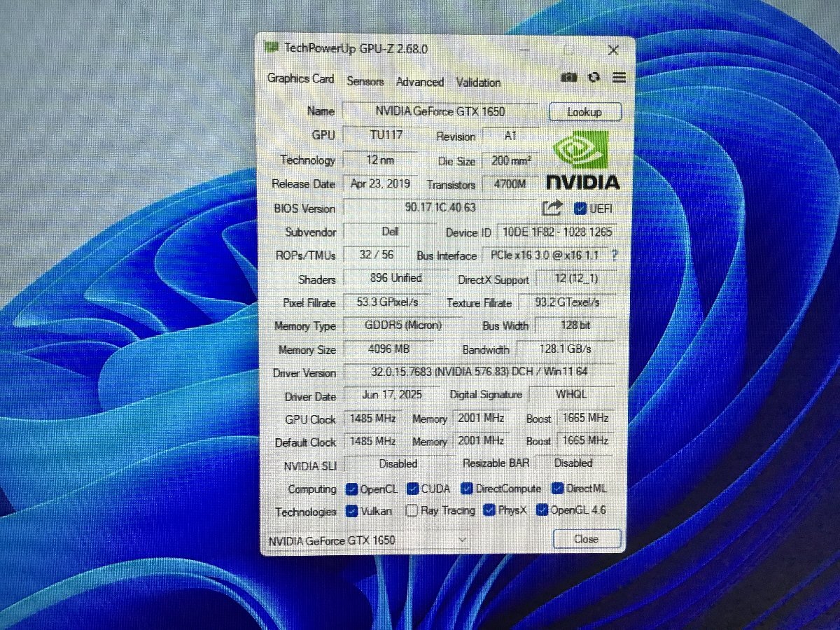Viewport: 840px width, 630px height.
Task: Toggle the UEFI checkbox
Action: click(x=580, y=209)
